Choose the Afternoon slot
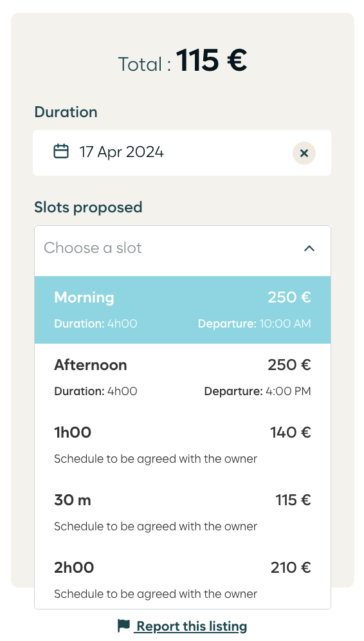 (183, 377)
